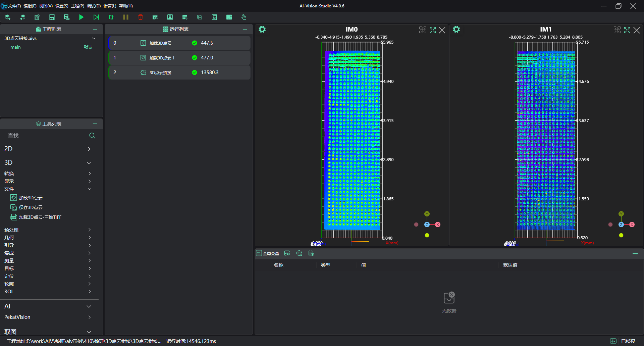Image resolution: width=644 pixels, height=346 pixels.
Task: Open the 语言(L) menu
Action: pos(110,6)
